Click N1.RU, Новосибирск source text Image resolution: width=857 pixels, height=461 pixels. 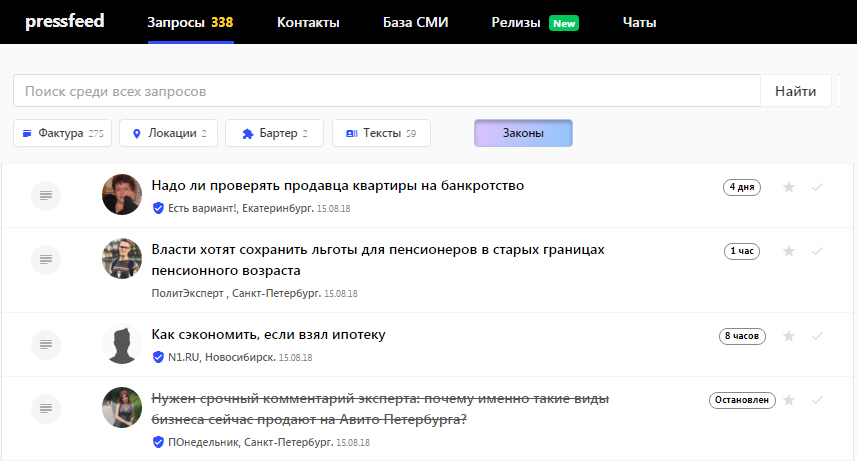click(221, 357)
